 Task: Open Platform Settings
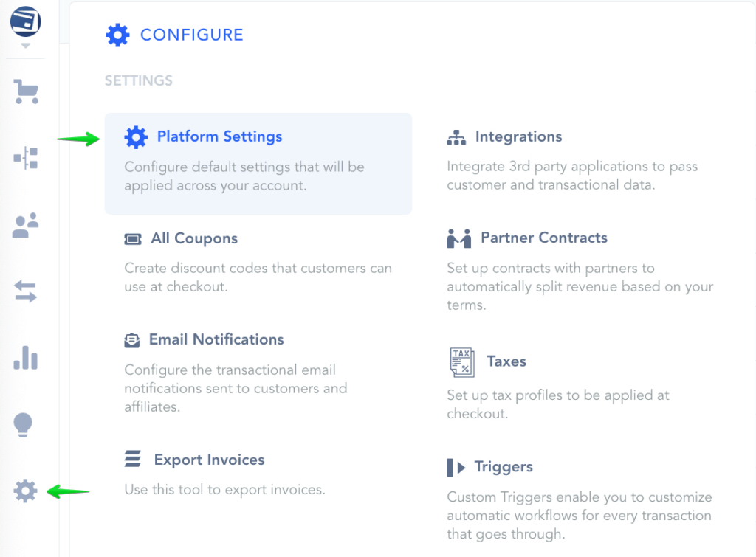[x=219, y=136]
